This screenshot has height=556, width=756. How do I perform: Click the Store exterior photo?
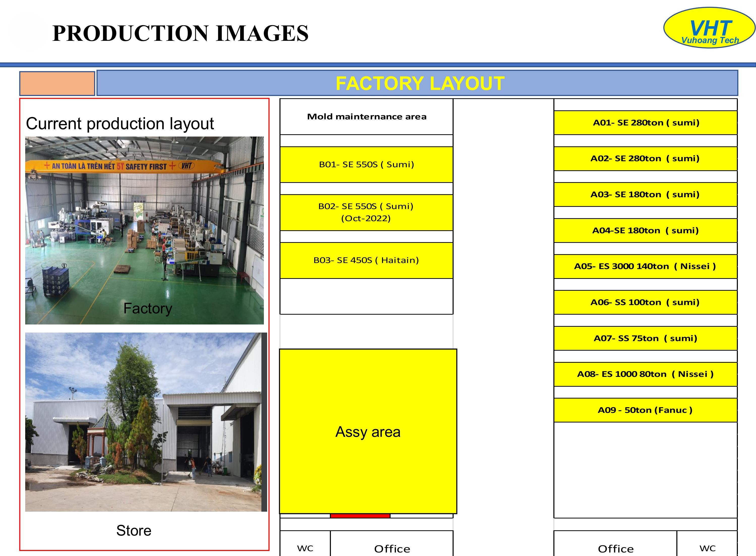146,422
